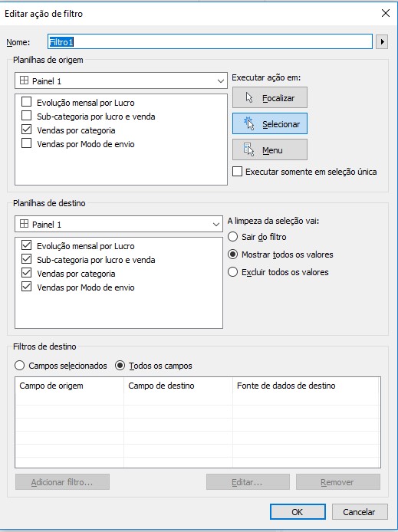The width and height of the screenshot is (398, 532).
Task: Expand the source sheets Painel 1 dropdown
Action: click(x=121, y=80)
